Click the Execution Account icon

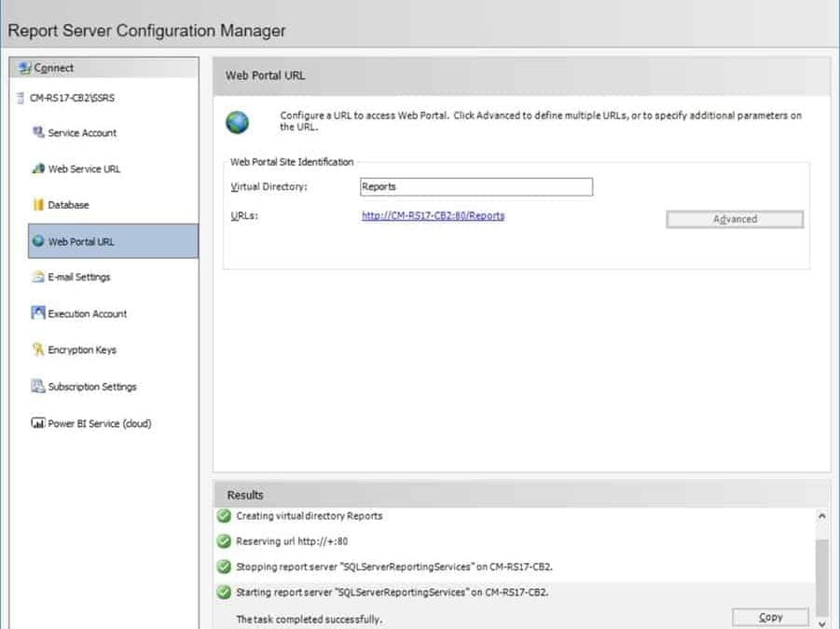coord(38,312)
